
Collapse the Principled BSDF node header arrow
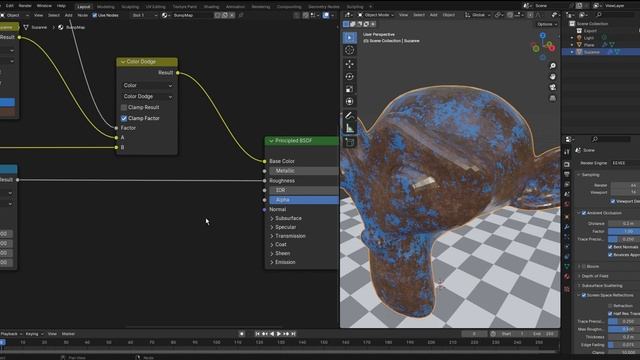[x=271, y=141]
